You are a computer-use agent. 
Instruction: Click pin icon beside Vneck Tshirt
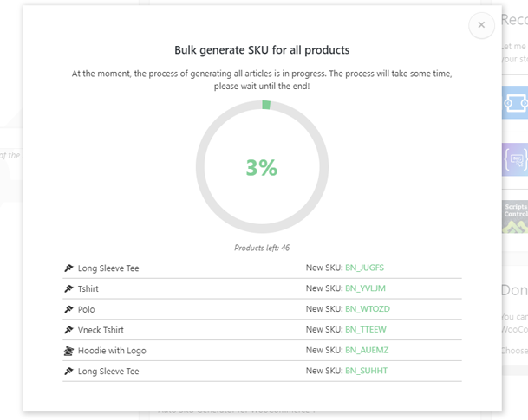(x=68, y=330)
